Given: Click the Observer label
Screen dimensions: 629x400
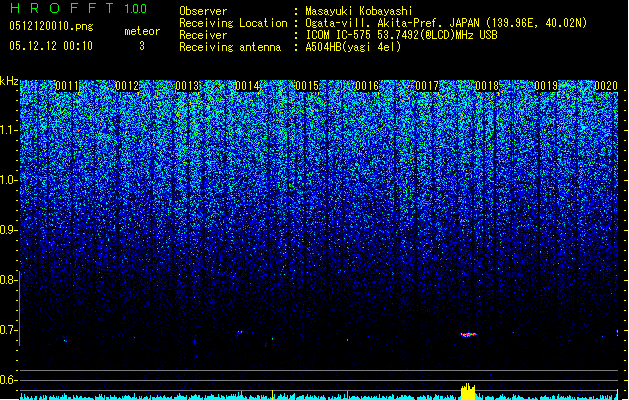Looking at the screenshot, I should tap(203, 11).
